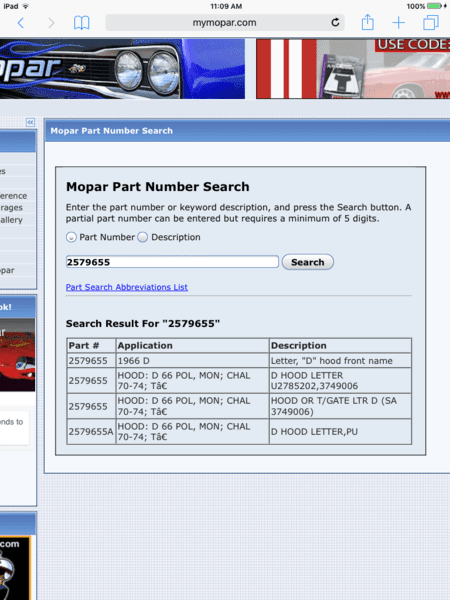450x600 pixels.
Task: Tap the Safari forward arrow
Action: [51, 23]
